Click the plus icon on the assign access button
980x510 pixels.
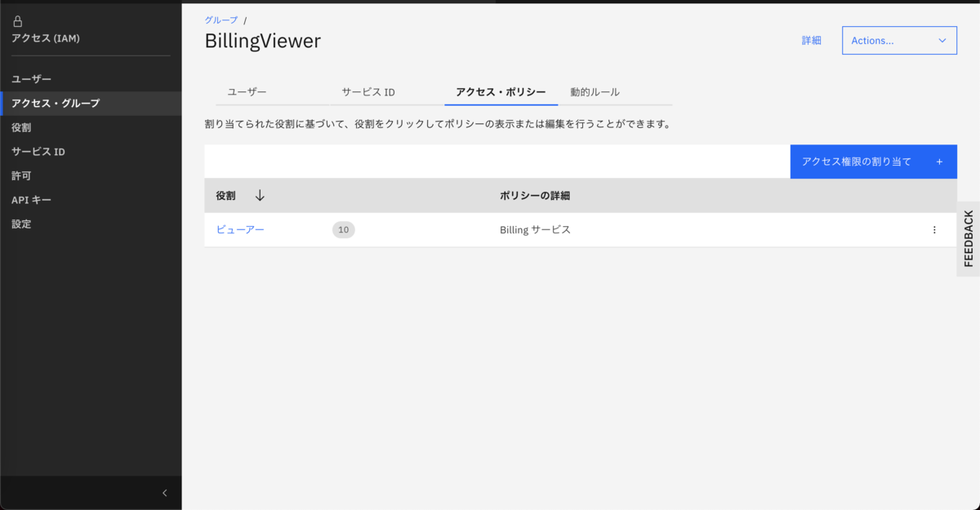(x=940, y=162)
